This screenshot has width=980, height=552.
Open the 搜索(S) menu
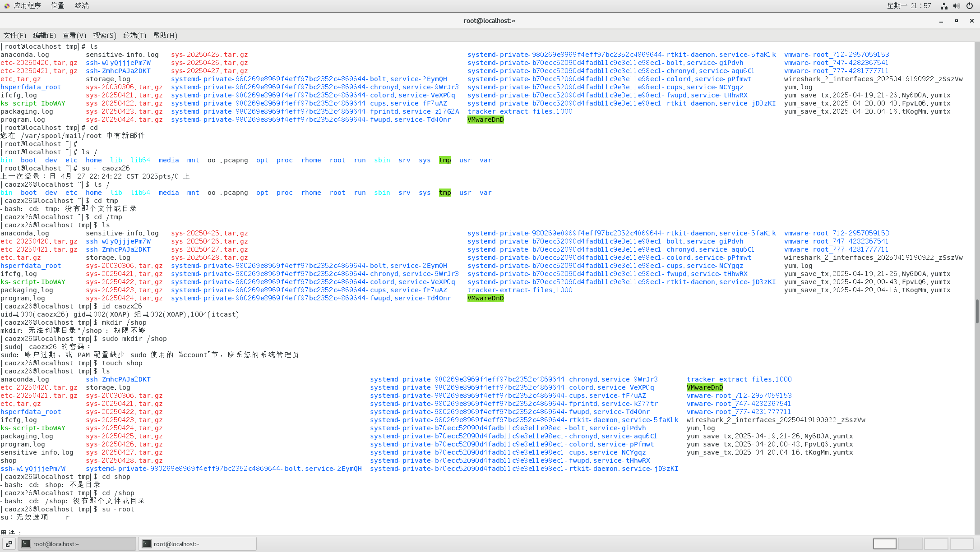pos(105,35)
